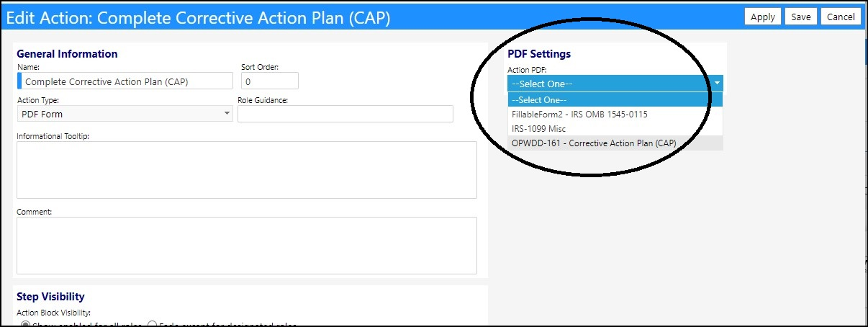Screen dimensions: 868x327
Task: Click the Action PDF label
Action: point(528,70)
